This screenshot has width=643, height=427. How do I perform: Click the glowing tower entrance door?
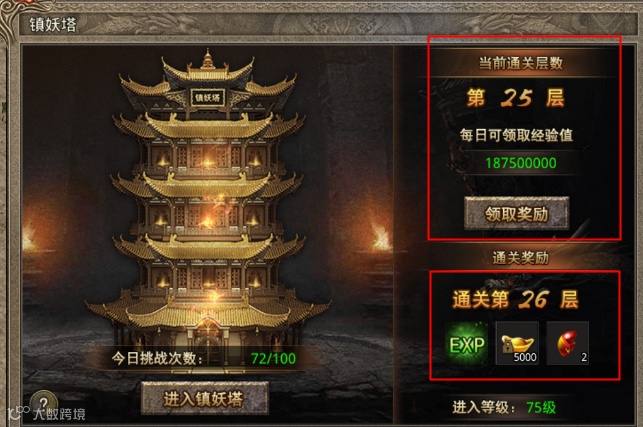(208, 335)
